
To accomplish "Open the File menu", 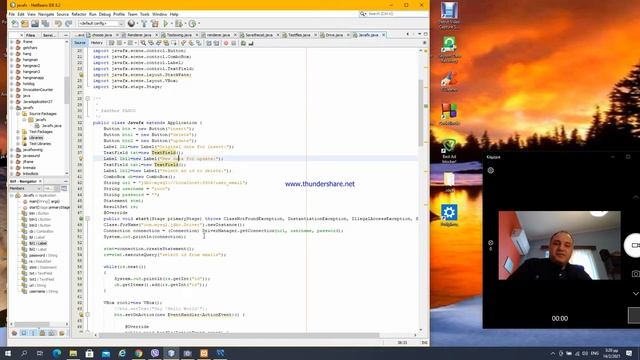I will click(12, 14).
